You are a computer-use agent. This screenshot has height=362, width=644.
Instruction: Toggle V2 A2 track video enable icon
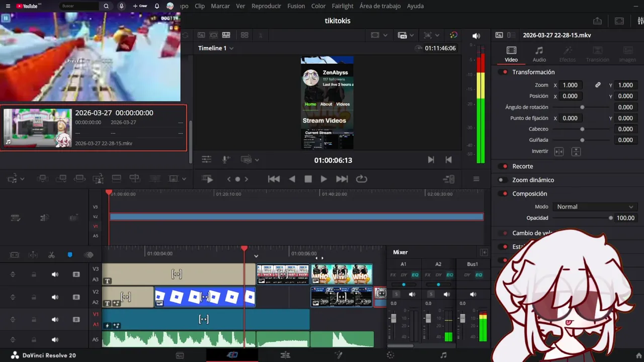coord(76,297)
